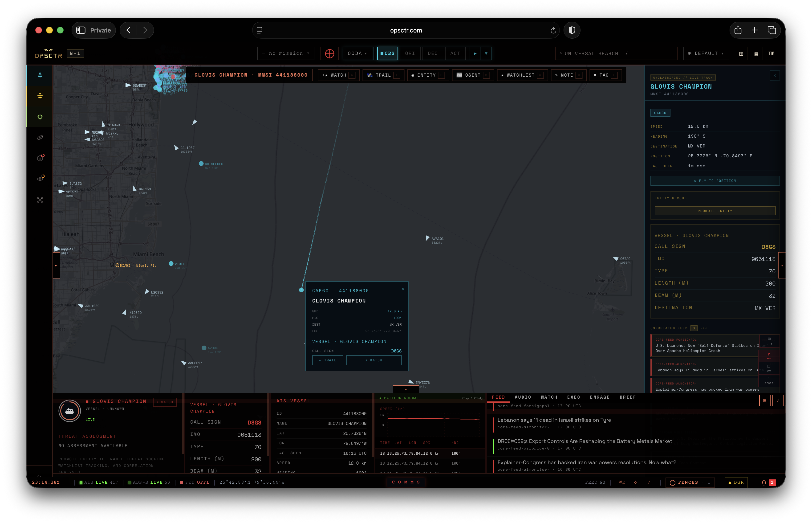
Task: Click the AZURE vessel marker
Action: [x=204, y=348]
